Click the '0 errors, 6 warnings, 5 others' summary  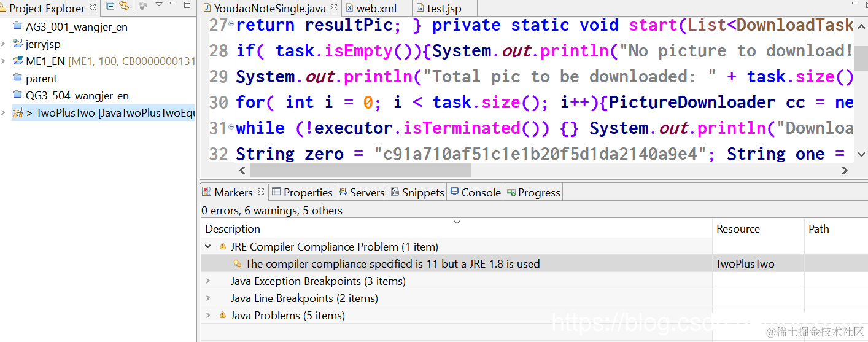[272, 211]
